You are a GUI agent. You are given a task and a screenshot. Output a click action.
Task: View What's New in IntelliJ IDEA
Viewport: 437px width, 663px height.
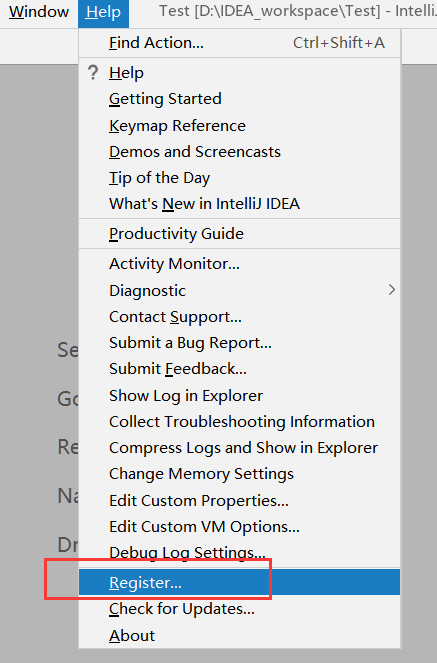[239, 204]
